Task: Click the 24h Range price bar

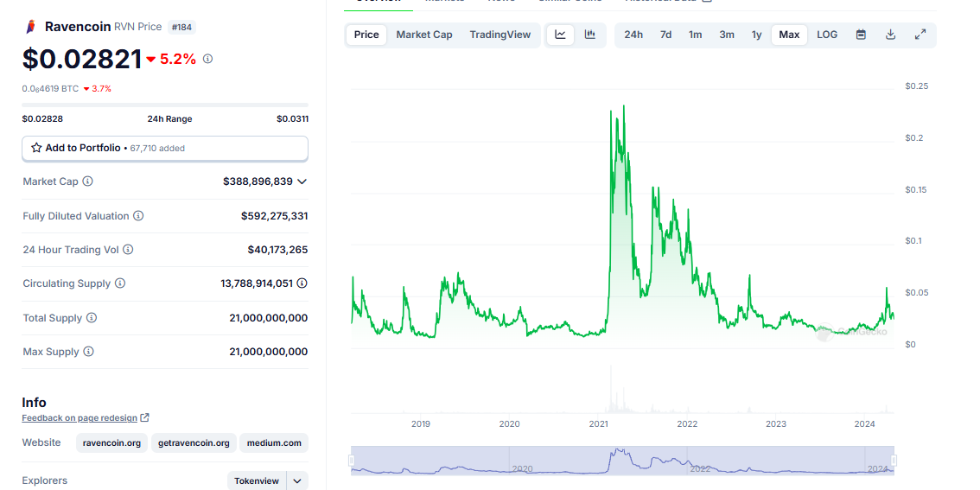Action: coord(165,105)
